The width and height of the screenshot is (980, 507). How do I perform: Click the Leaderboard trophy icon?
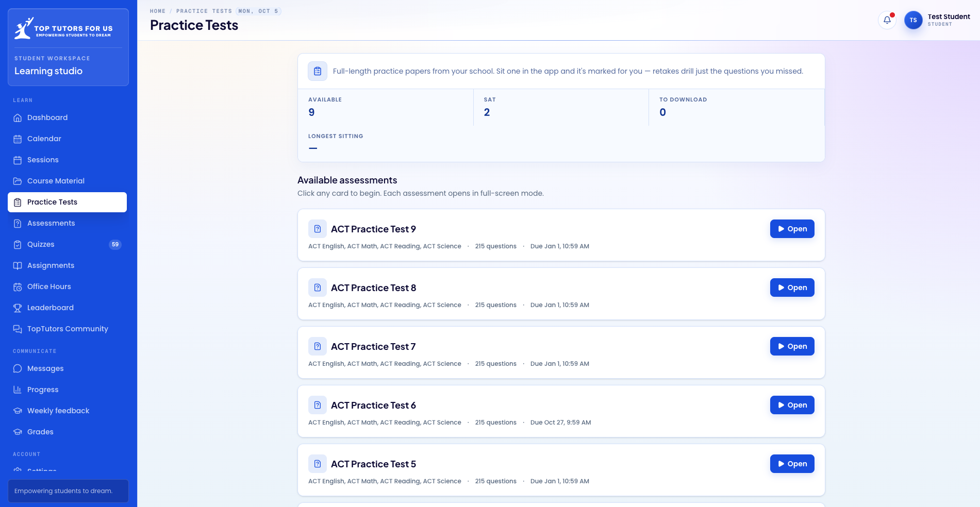click(x=18, y=308)
